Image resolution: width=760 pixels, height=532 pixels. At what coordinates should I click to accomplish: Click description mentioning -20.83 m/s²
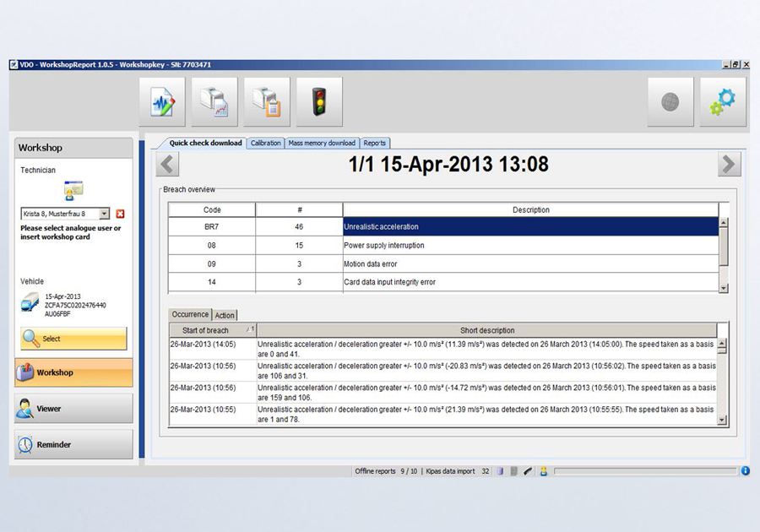pyautogui.click(x=486, y=371)
